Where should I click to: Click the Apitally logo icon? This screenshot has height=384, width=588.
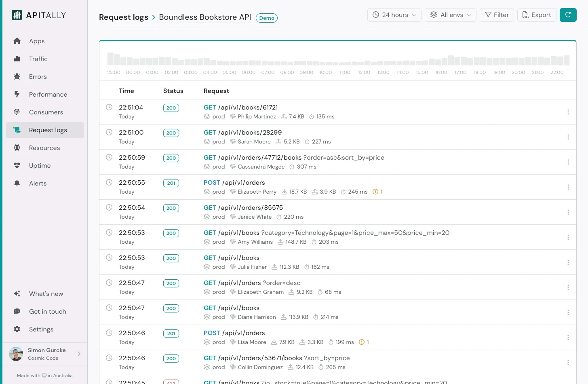(x=17, y=15)
